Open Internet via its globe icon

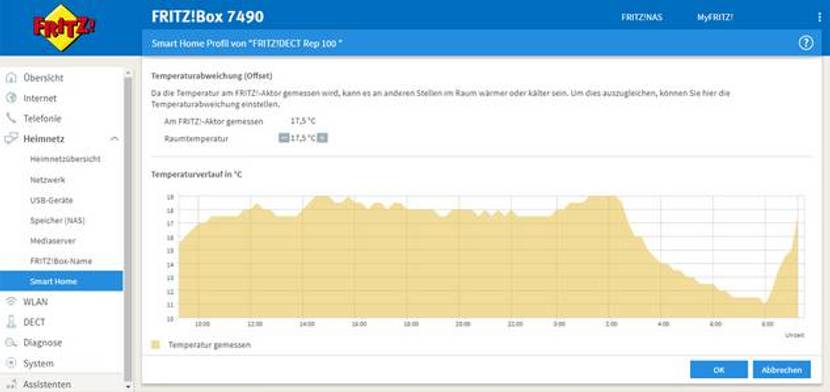(11, 98)
